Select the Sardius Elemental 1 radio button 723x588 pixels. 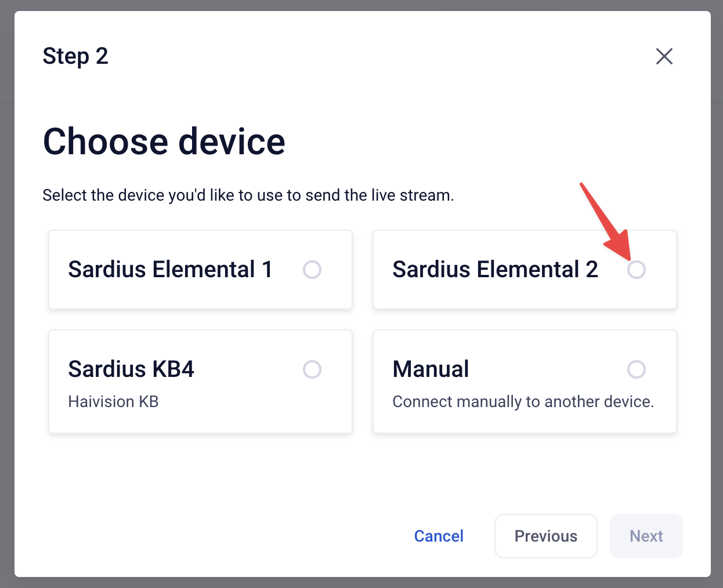coord(312,270)
